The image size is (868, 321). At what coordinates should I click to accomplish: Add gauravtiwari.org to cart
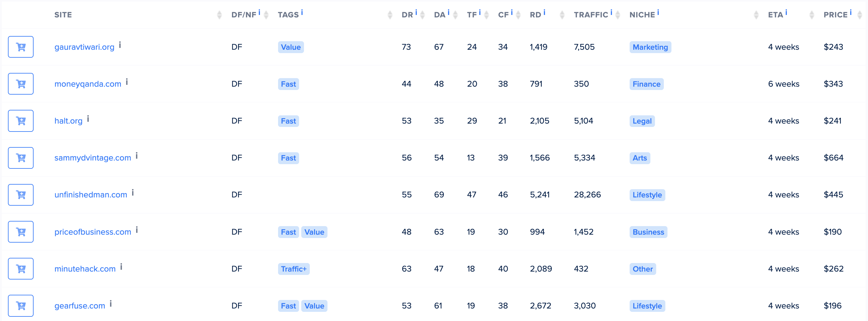point(20,47)
